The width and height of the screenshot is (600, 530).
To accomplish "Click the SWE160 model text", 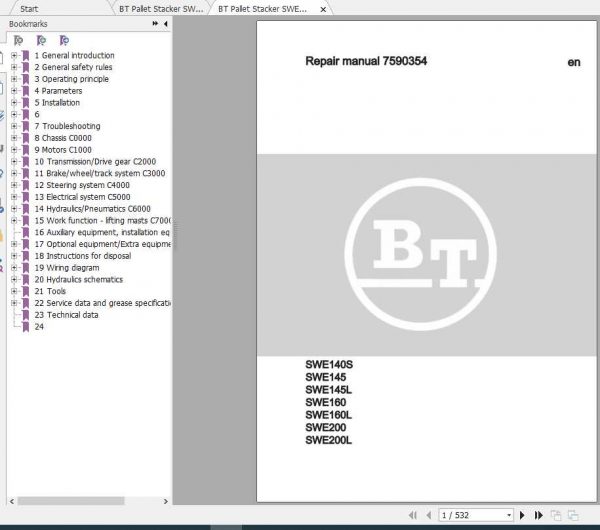I will coord(326,403).
